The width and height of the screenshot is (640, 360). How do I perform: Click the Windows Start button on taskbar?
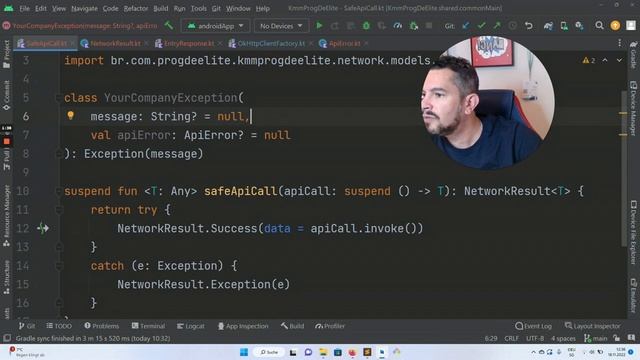click(244, 352)
